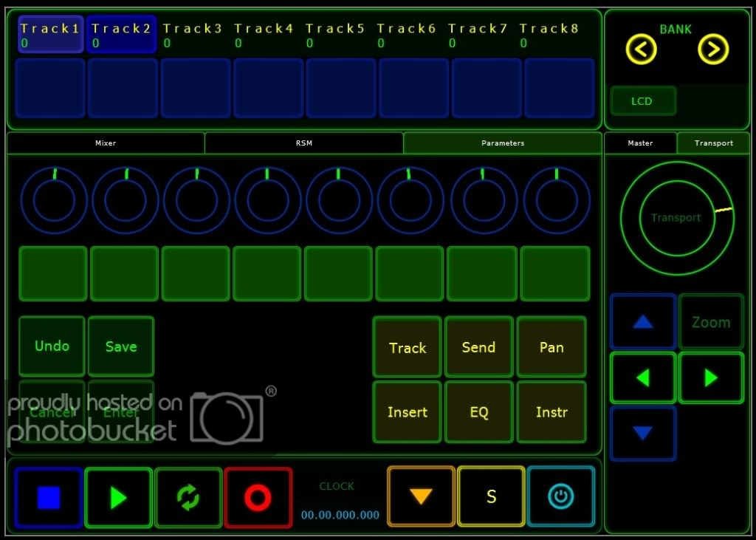
Task: Select the Master tab
Action: pos(640,143)
